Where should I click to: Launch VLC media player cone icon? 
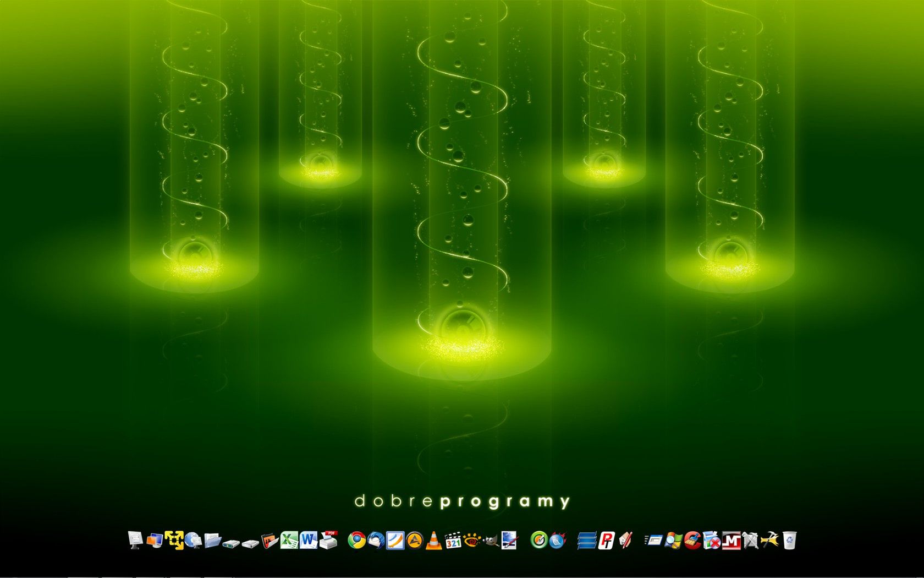point(434,540)
